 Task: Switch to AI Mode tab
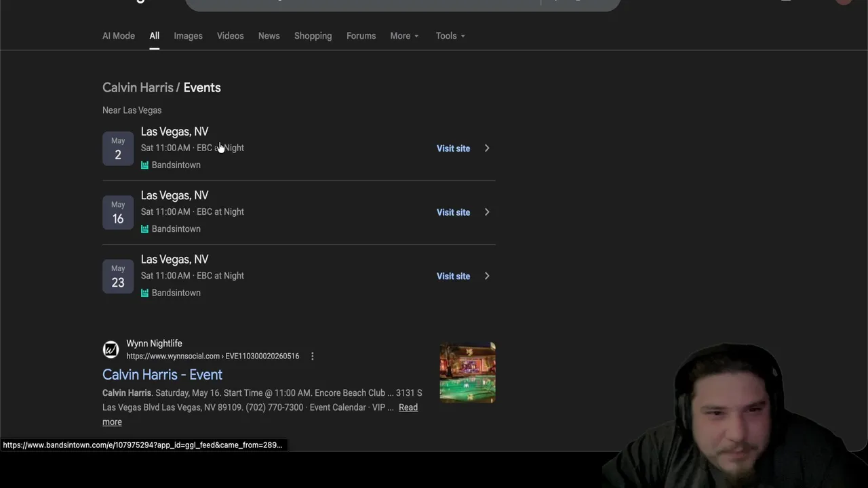(119, 36)
